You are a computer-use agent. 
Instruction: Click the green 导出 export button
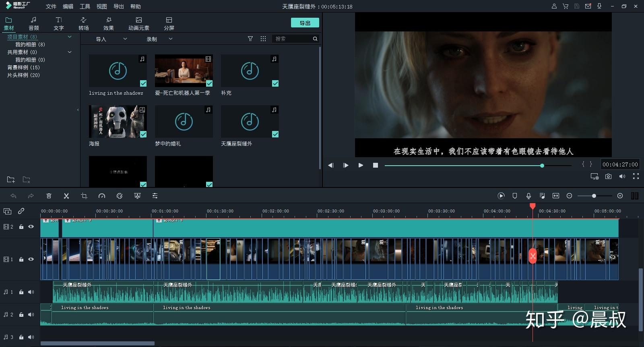(x=305, y=23)
